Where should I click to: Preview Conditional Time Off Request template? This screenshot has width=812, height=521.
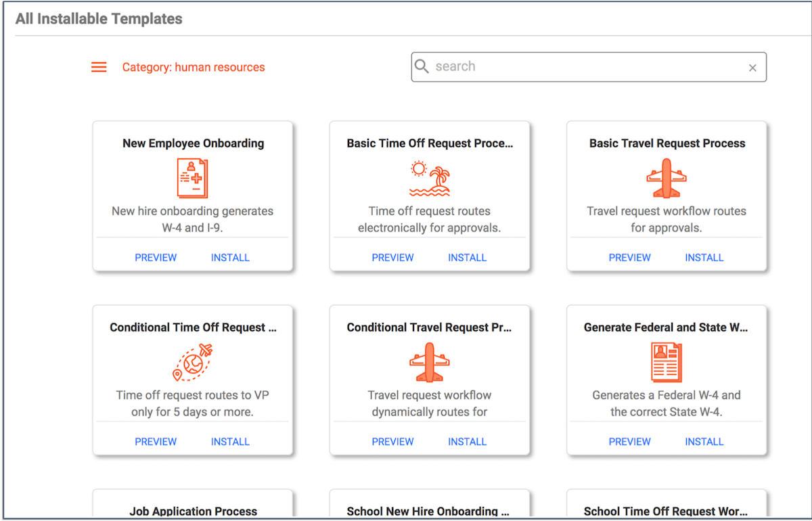click(156, 442)
